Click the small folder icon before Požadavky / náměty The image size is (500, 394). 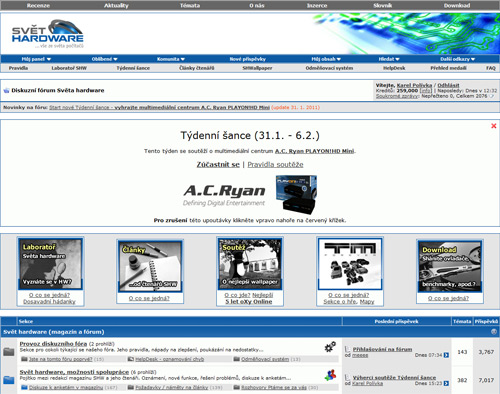click(x=131, y=387)
